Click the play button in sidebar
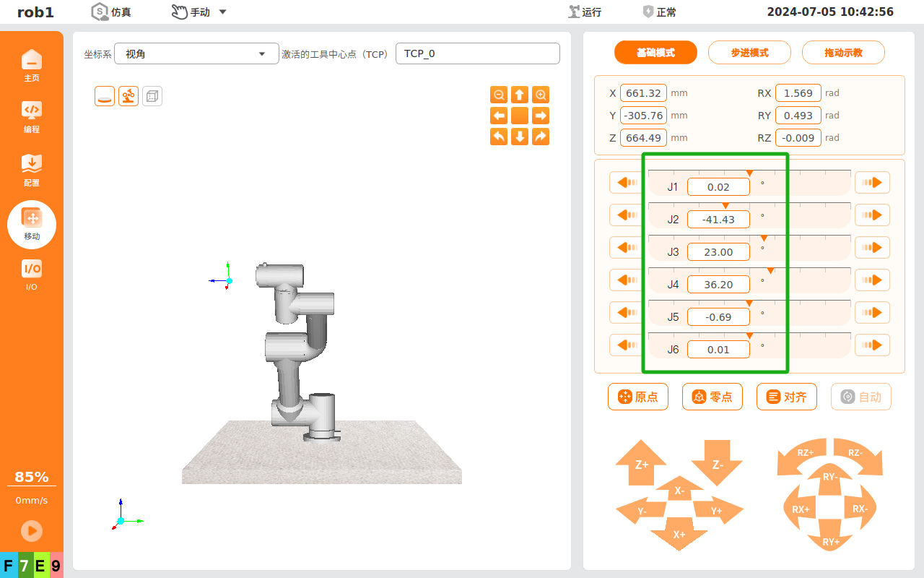Screen dimensions: 924x578 click(x=32, y=531)
